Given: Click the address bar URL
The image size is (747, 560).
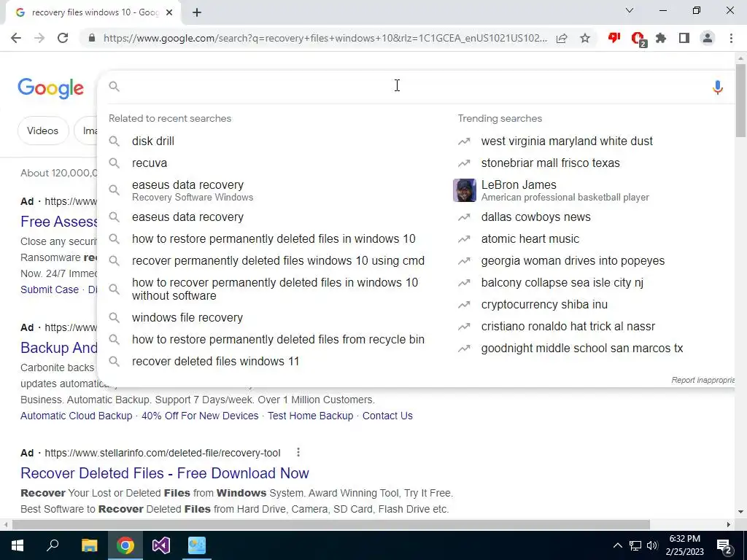Looking at the screenshot, I should [325, 38].
